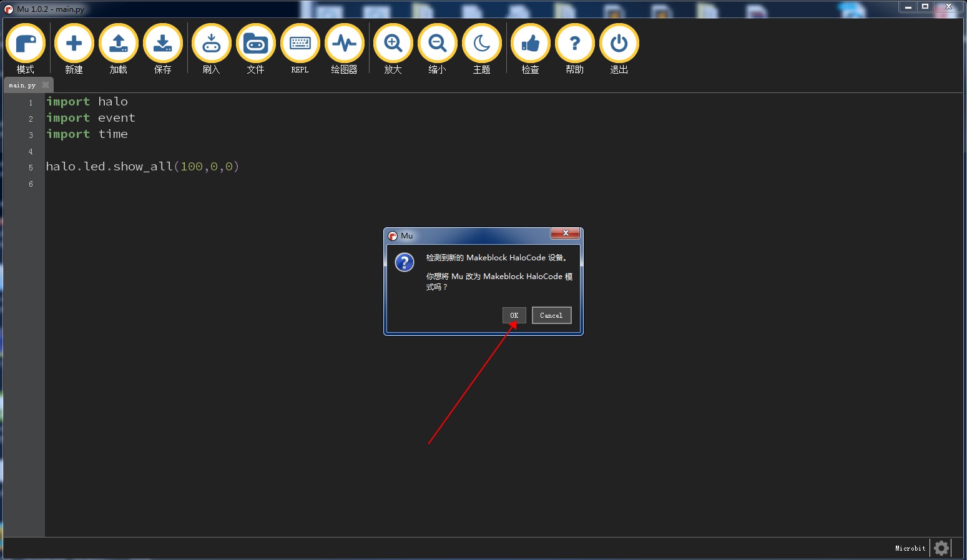Open the 文件 files panel
The image size is (967, 560).
pos(255,49)
